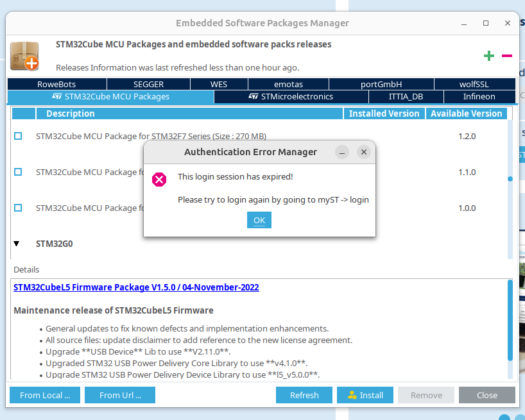Check the checkbox for the 1.0.0 package
Image resolution: width=525 pixels, height=420 pixels.
17,207
